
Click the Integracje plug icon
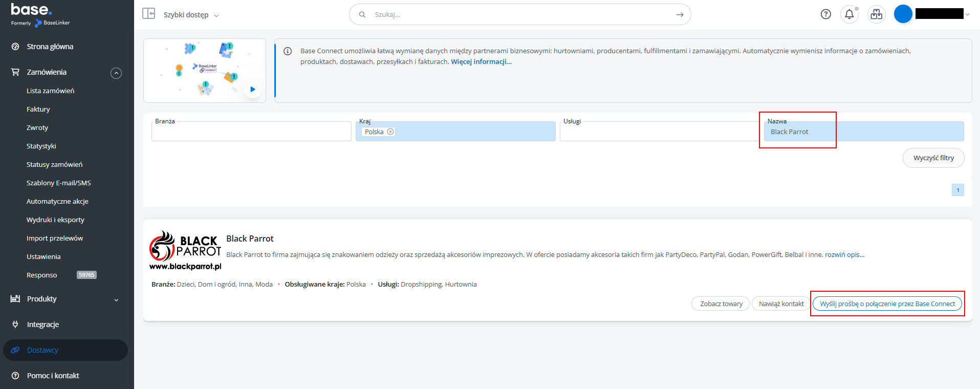pos(15,325)
